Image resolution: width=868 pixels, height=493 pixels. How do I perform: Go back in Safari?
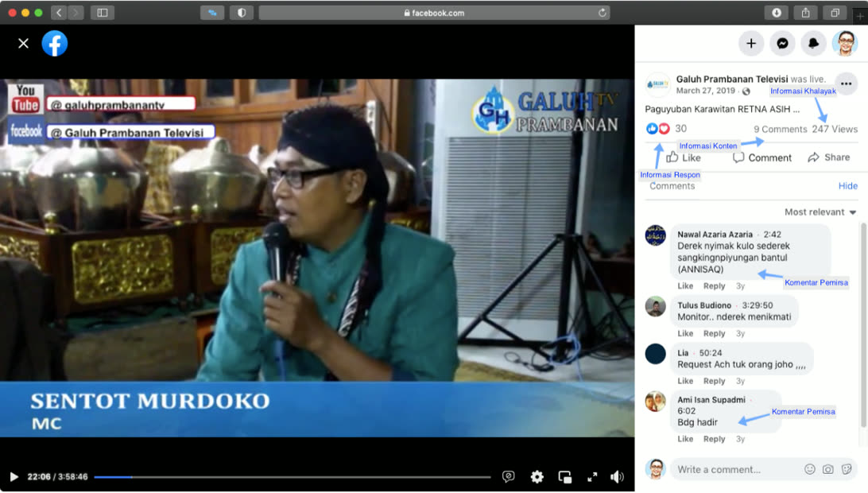pyautogui.click(x=60, y=13)
